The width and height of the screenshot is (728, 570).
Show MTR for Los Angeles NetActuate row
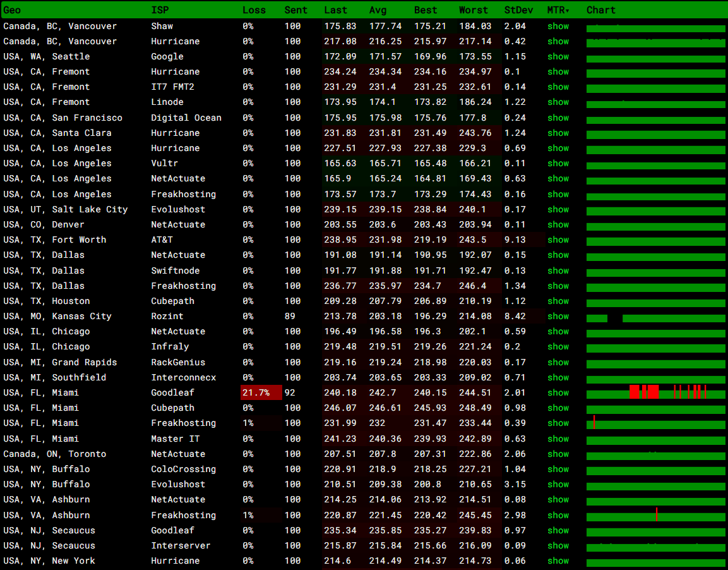coord(558,179)
